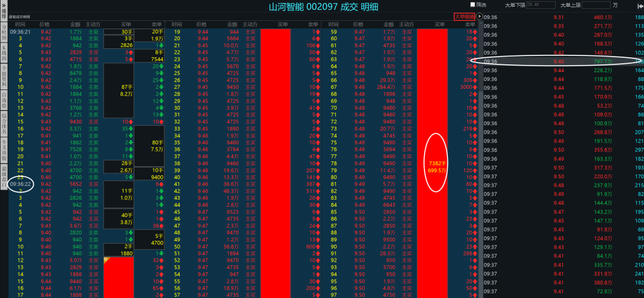The height and width of the screenshot is (298, 644).
Task: Open the 大单棱镜 view
Action: [465, 17]
